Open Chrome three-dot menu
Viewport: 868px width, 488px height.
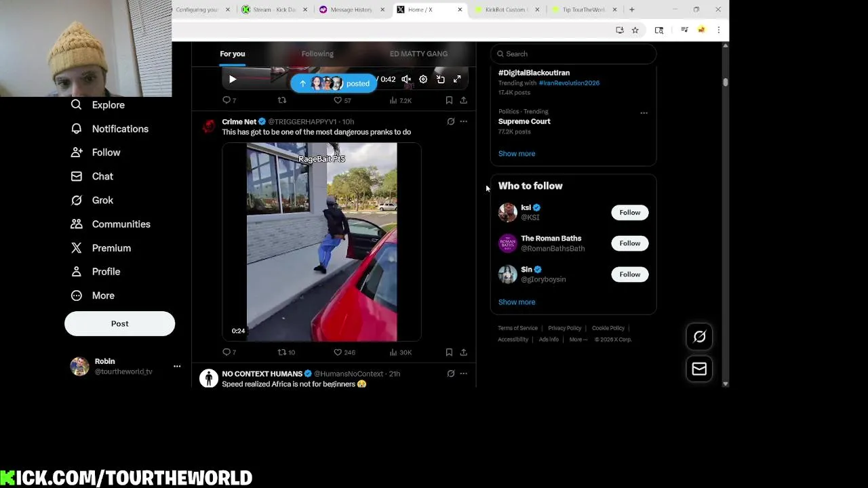pos(719,30)
